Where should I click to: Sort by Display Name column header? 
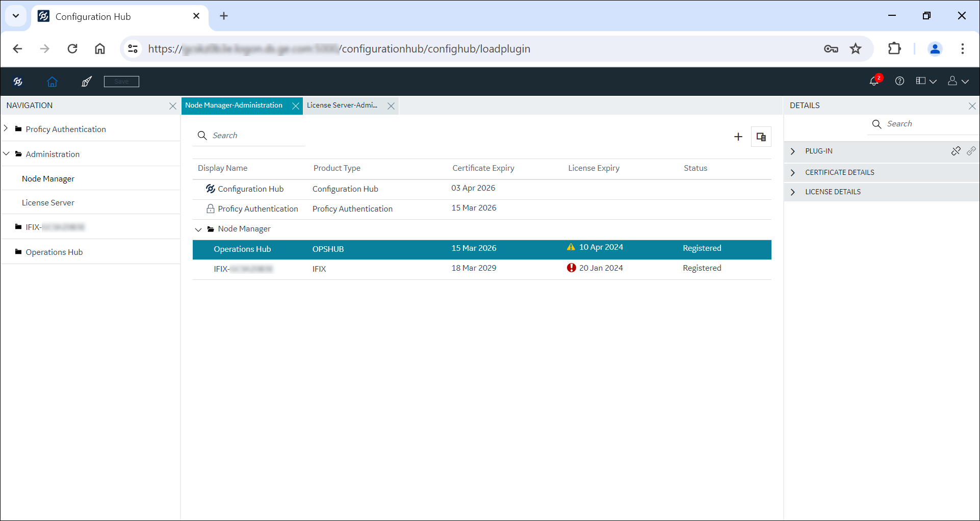tap(223, 168)
